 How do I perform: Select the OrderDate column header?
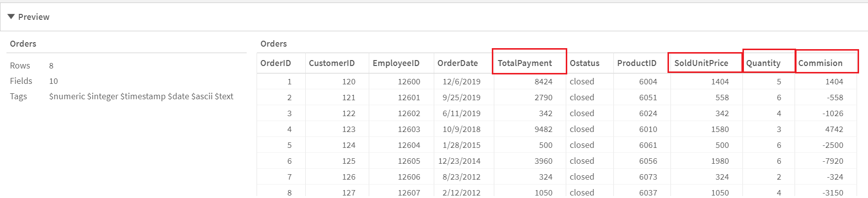[x=458, y=63]
